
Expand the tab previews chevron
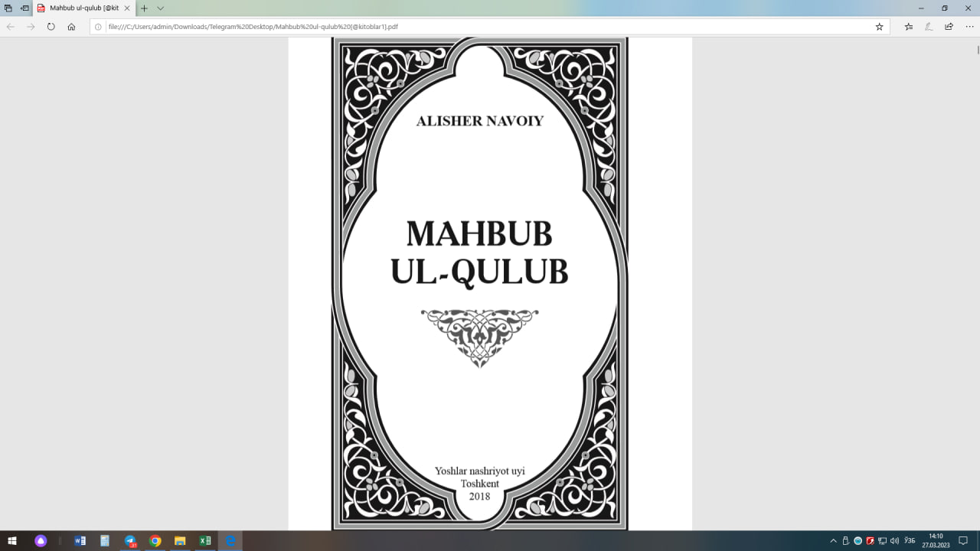pyautogui.click(x=160, y=8)
